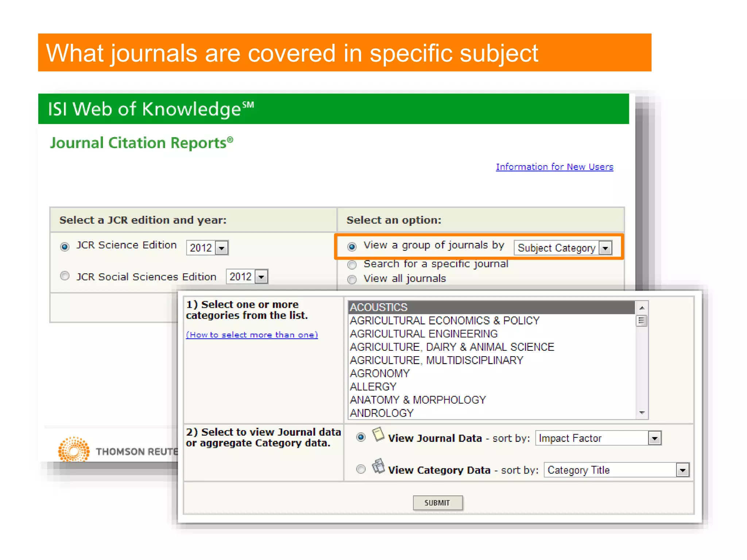The width and height of the screenshot is (747, 560).
Task: Click the Journal Citation Reports title
Action: 142,143
